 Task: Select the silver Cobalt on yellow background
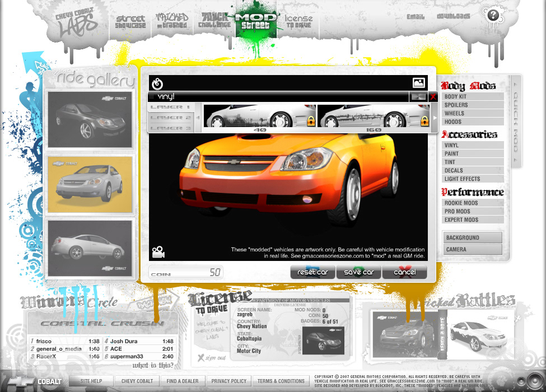[90, 184]
